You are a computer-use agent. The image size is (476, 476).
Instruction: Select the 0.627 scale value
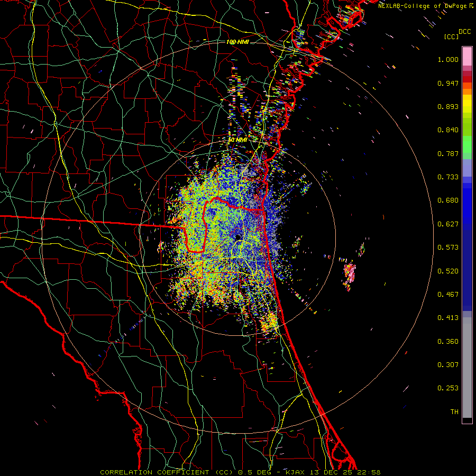pyautogui.click(x=448, y=224)
